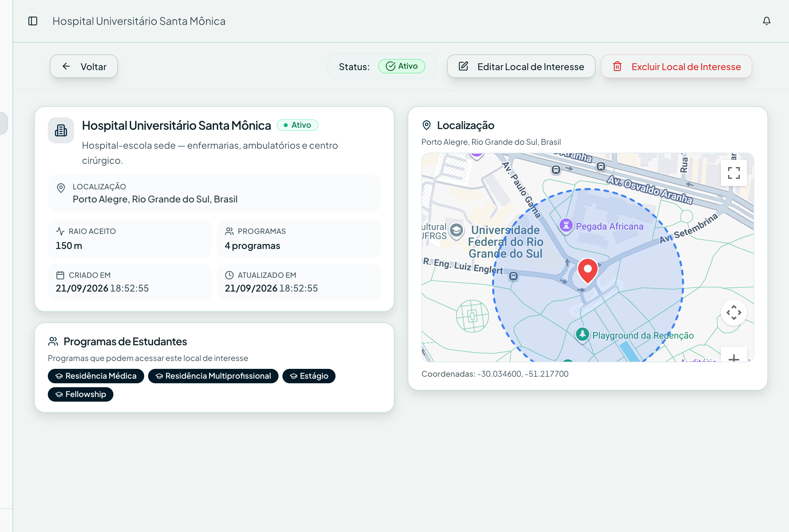Click the Criado Em calendar icon
Screen dimensions: 789x532
click(60, 275)
